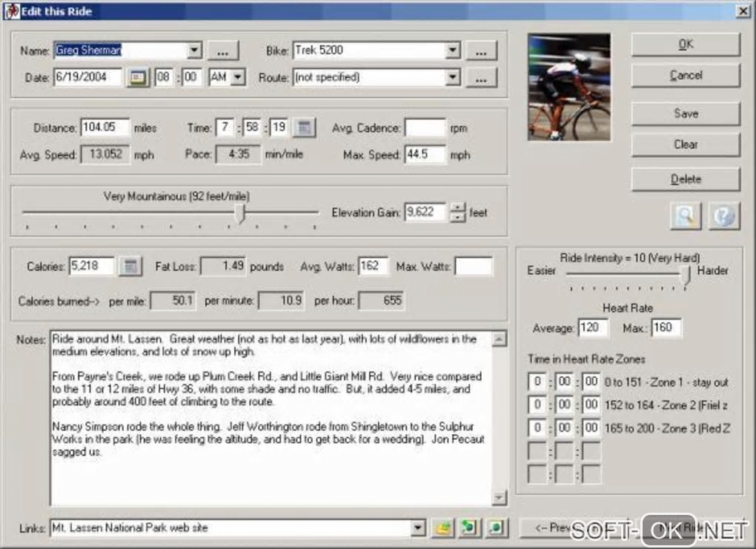Click Notes scrollbar up arrow
Image resolution: width=756 pixels, height=549 pixels.
[x=500, y=339]
